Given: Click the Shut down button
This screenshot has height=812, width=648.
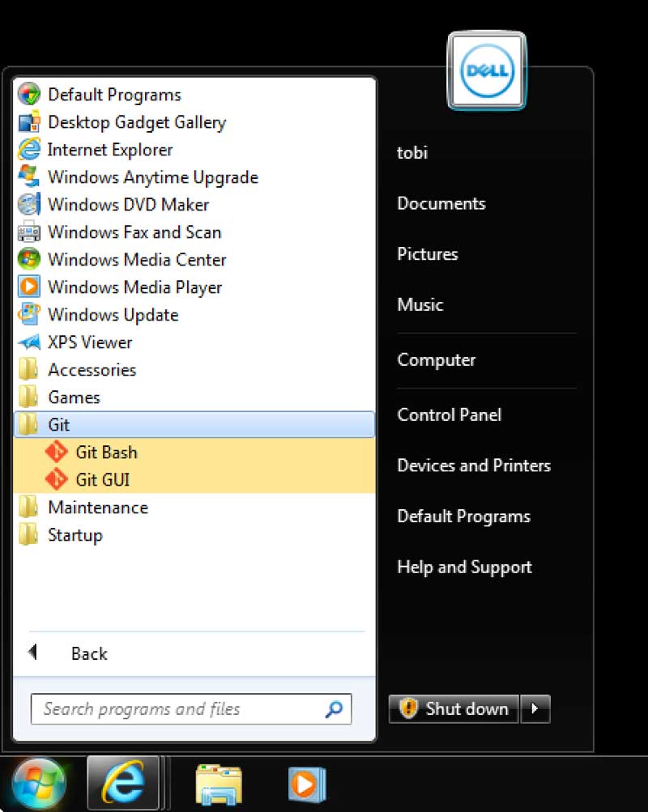Looking at the screenshot, I should (x=455, y=709).
